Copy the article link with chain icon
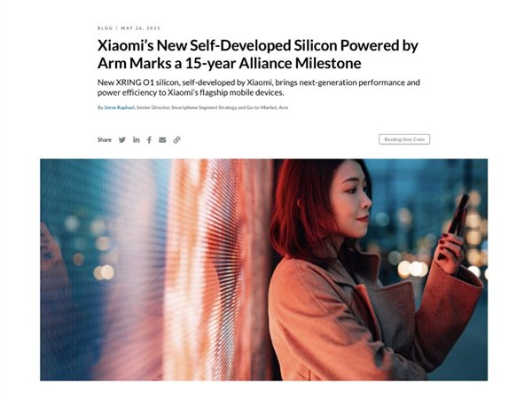The image size is (532, 399). 176,140
